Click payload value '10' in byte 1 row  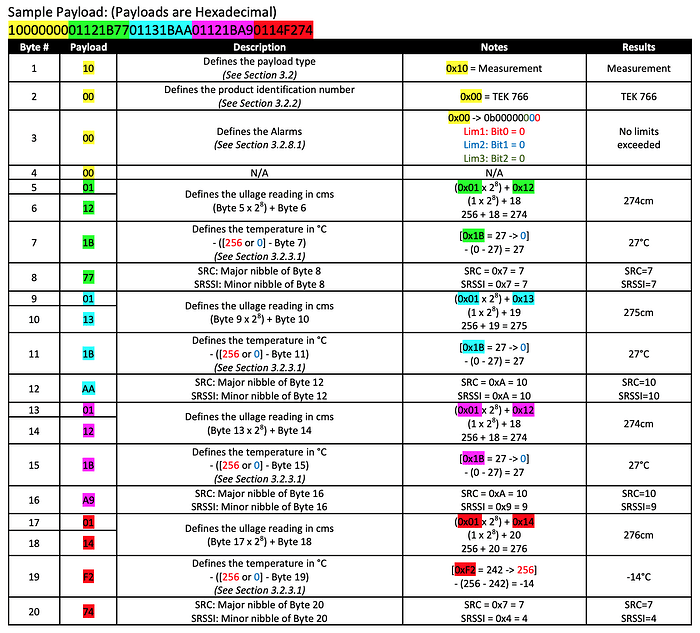tap(88, 68)
